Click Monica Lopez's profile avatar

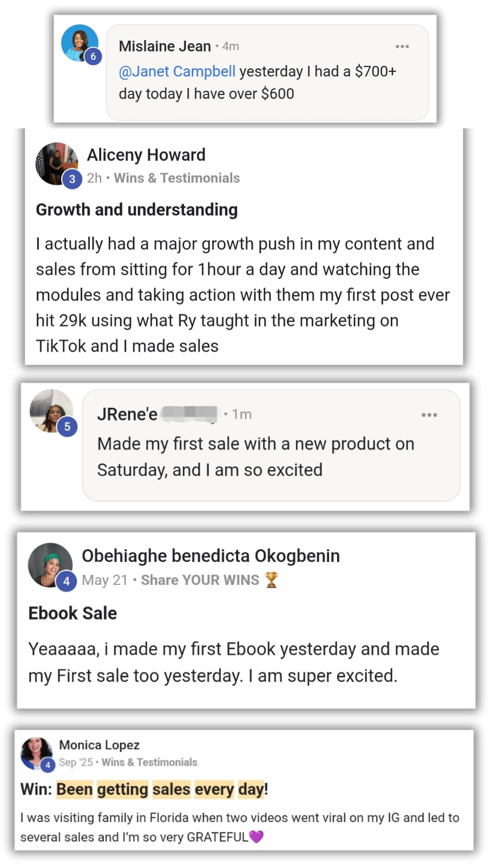click(x=36, y=752)
